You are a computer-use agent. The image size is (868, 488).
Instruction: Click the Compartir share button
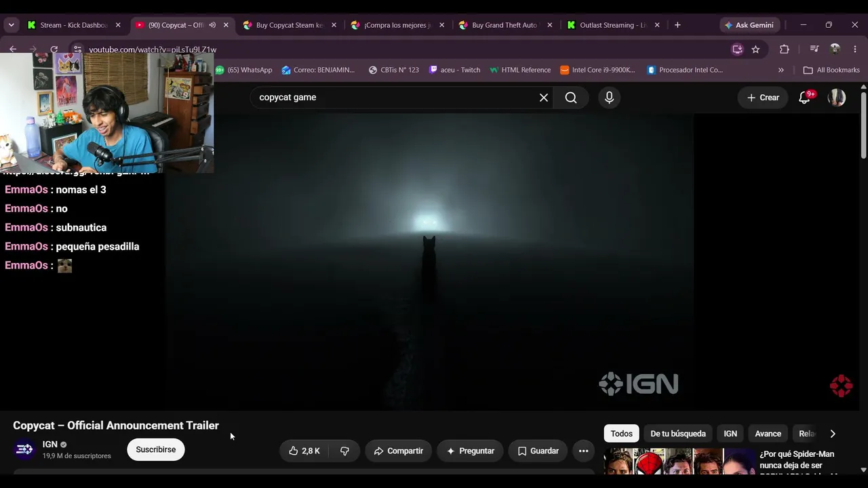click(x=398, y=451)
